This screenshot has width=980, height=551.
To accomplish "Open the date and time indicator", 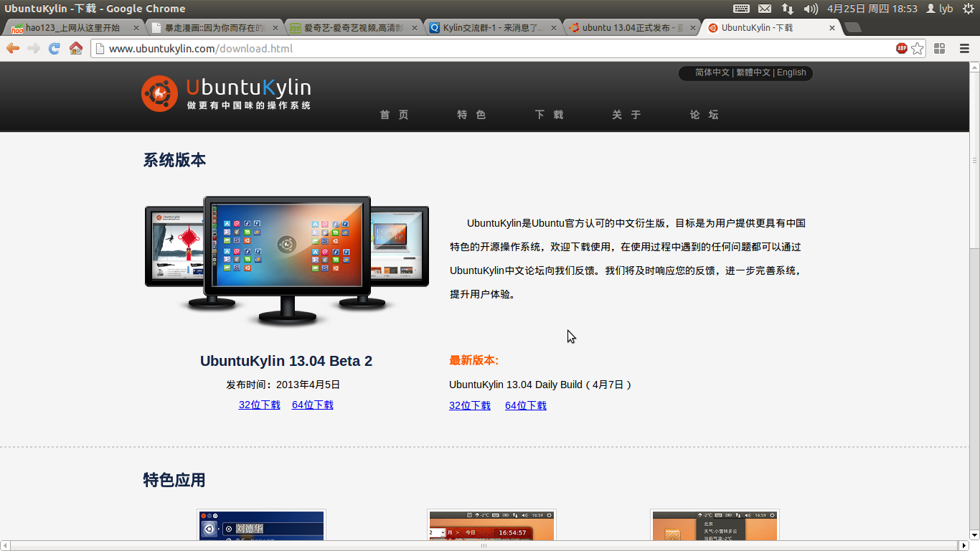I will (872, 9).
